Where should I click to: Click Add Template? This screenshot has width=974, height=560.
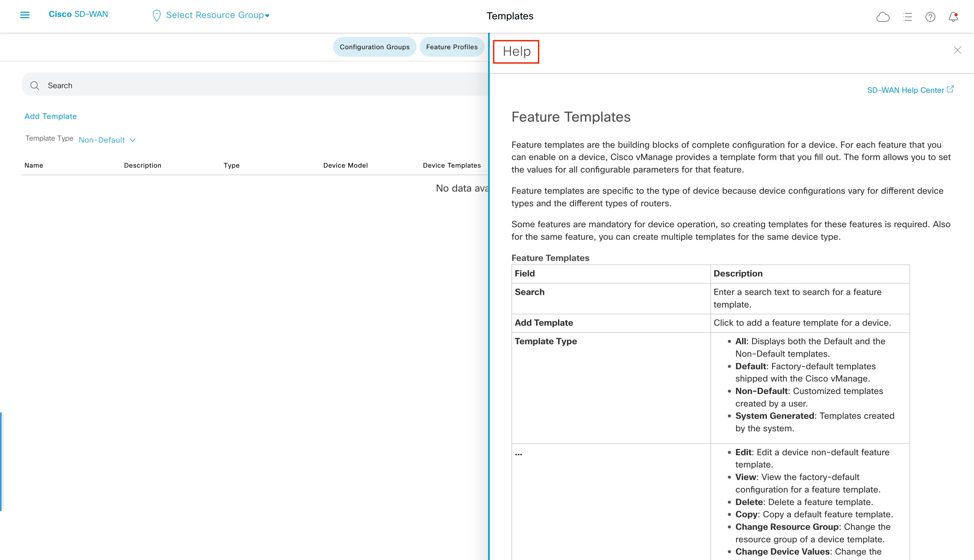50,116
